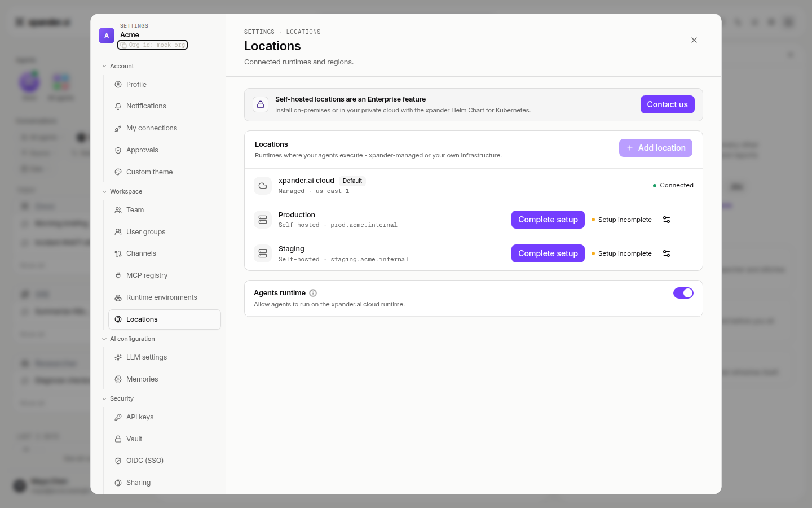Close the settings dialog
Image resolution: width=812 pixels, height=508 pixels.
click(694, 40)
